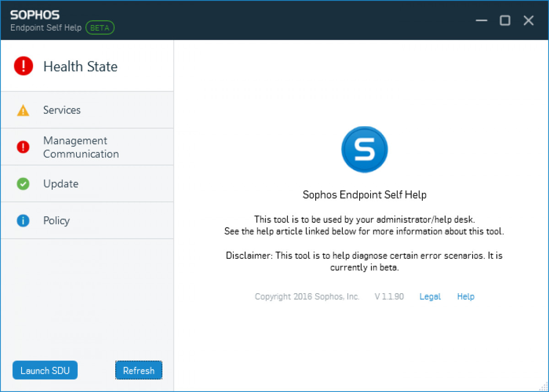This screenshot has height=392, width=549.
Task: Click the yellow Services warning triangle icon
Action: (23, 110)
